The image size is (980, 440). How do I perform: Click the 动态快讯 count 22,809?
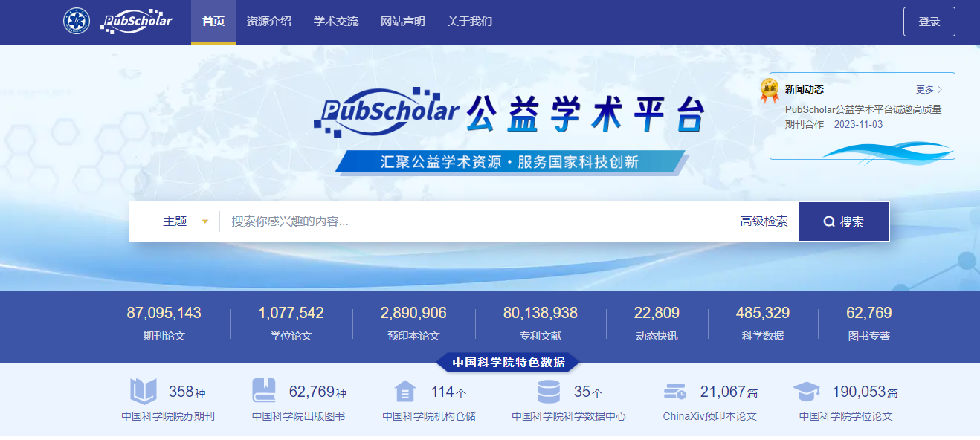[657, 313]
